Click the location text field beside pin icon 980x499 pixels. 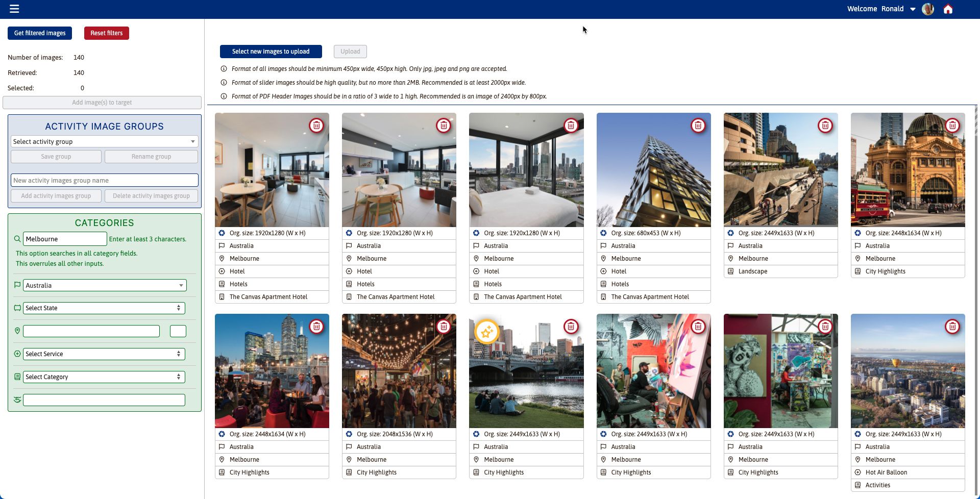[x=91, y=331]
